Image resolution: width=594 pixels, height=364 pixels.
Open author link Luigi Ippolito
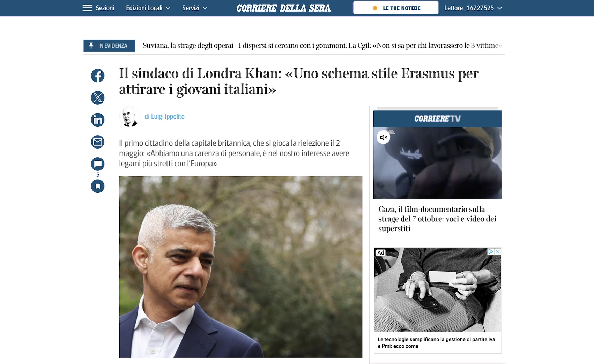tap(164, 116)
